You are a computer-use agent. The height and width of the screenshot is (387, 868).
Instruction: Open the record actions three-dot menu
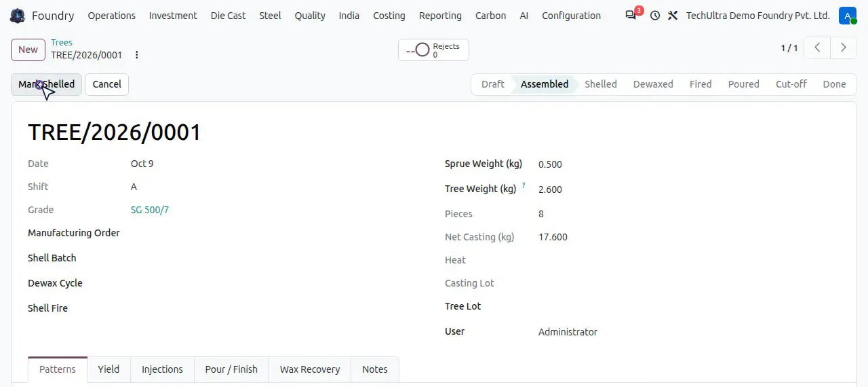pyautogui.click(x=137, y=55)
